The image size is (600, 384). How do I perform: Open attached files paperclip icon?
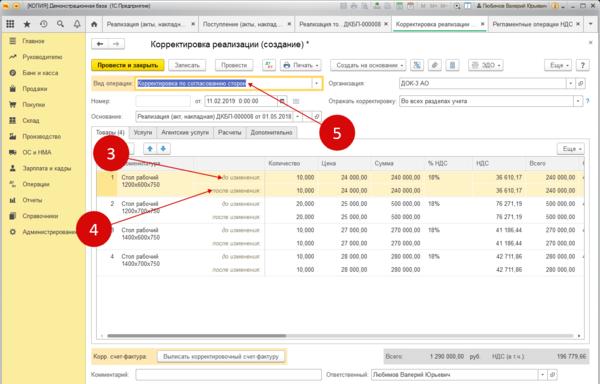click(435, 65)
